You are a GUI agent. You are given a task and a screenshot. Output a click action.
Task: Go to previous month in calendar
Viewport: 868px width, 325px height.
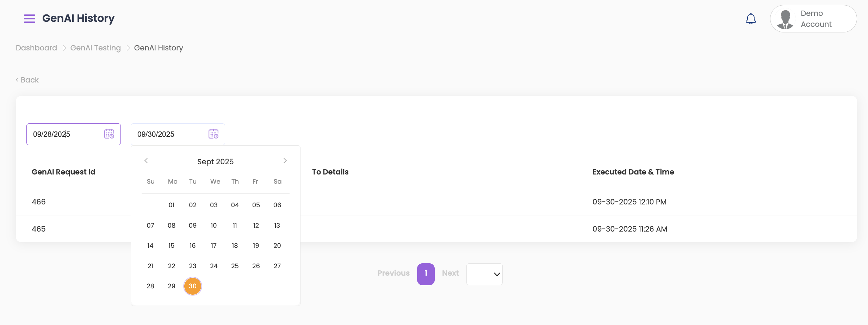point(146,161)
